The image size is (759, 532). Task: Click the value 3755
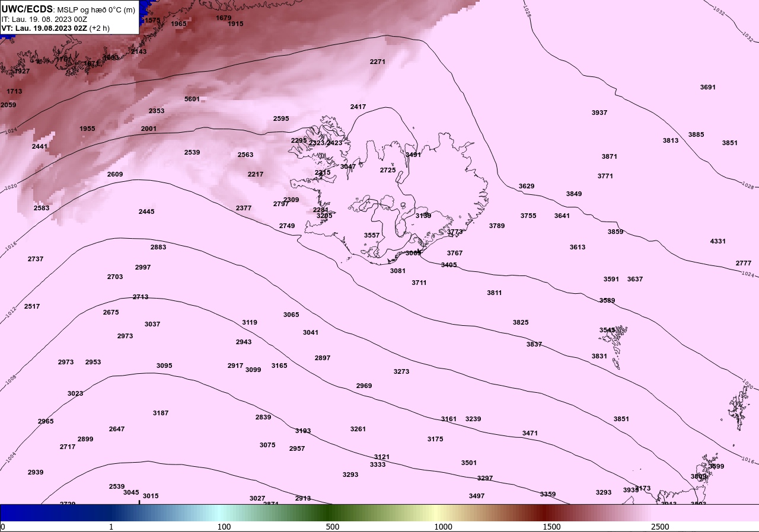point(528,216)
